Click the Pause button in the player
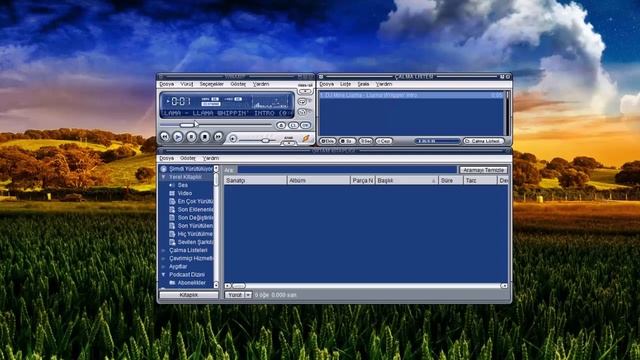Image resolution: width=640 pixels, height=360 pixels. click(x=191, y=137)
